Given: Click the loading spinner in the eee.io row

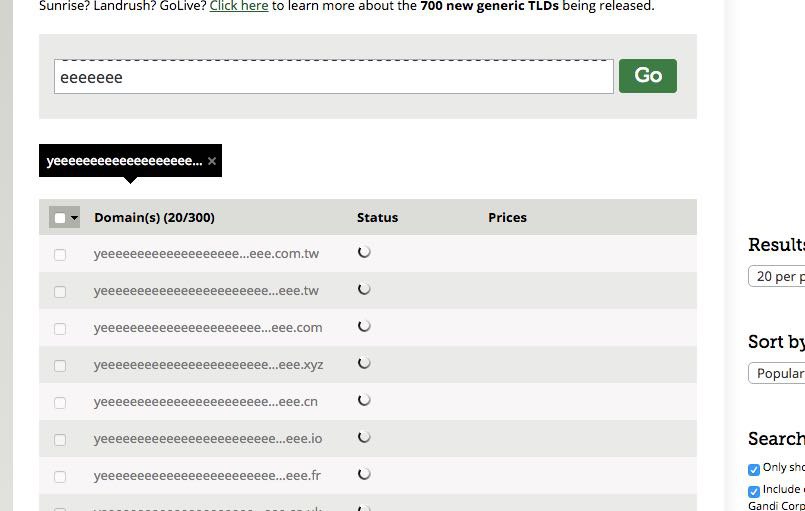Looking at the screenshot, I should (x=364, y=437).
